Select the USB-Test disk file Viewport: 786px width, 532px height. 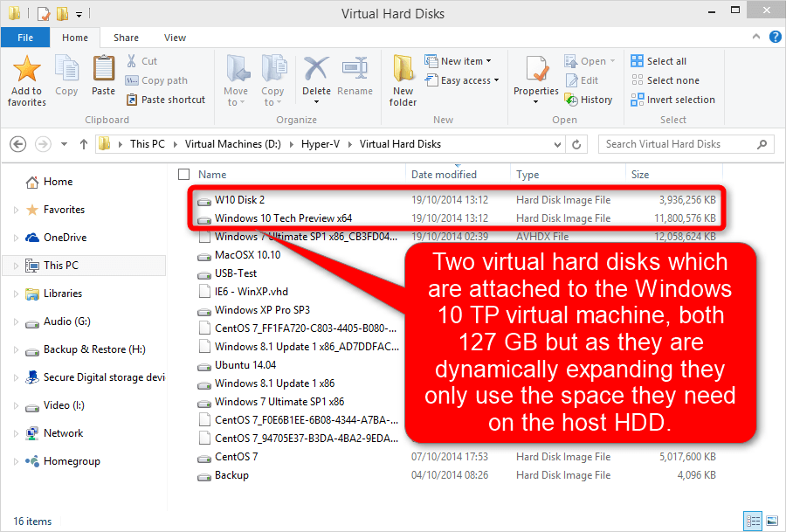pyautogui.click(x=236, y=273)
